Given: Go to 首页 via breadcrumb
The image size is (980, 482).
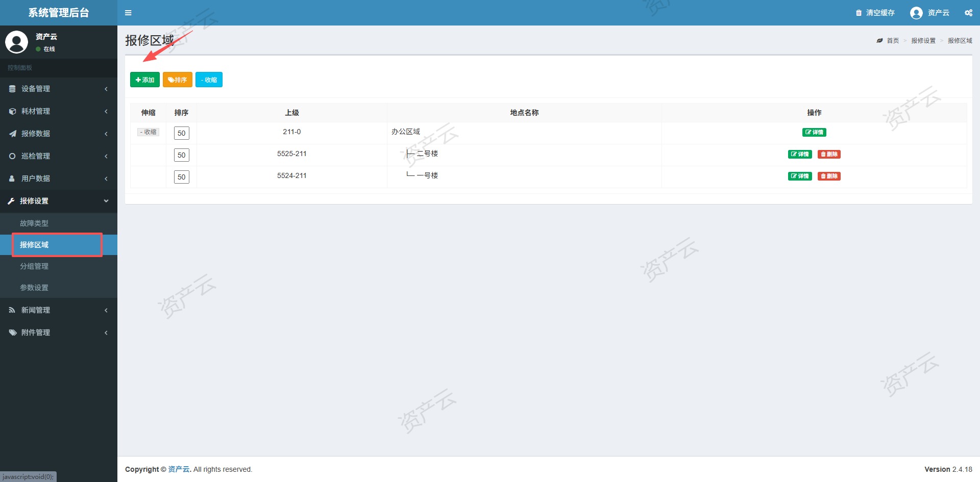Looking at the screenshot, I should [893, 41].
